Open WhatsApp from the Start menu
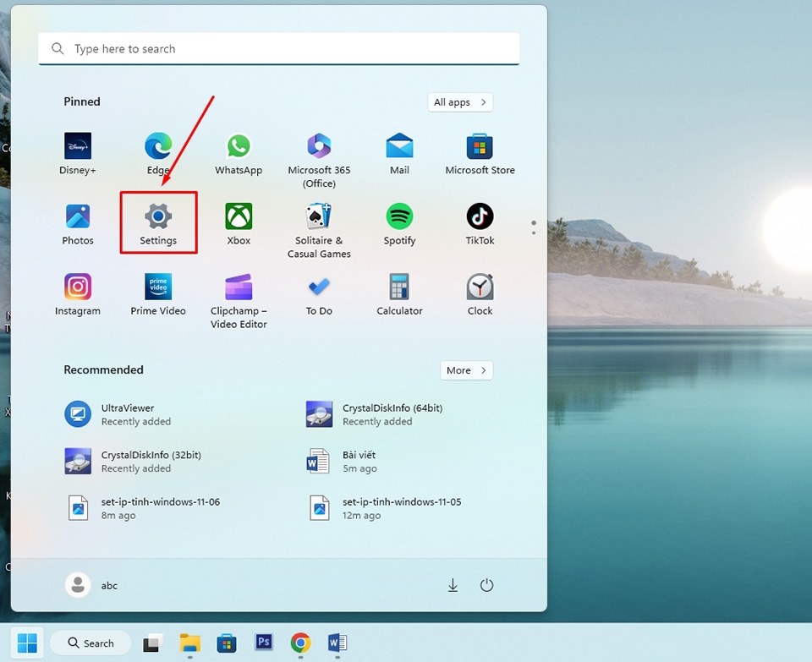 [x=238, y=152]
